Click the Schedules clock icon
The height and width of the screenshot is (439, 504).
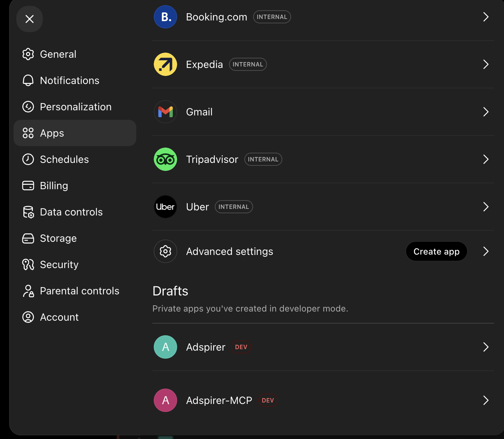pos(28,159)
